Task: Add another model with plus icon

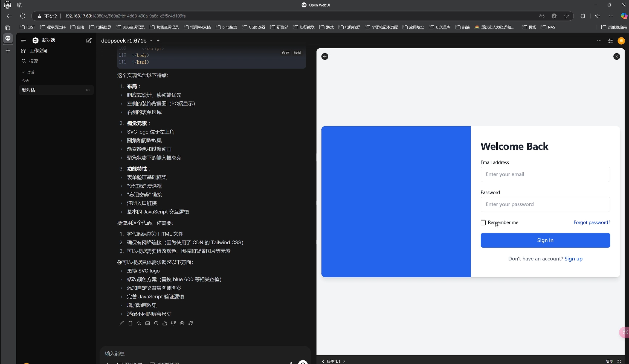Action: click(x=158, y=41)
